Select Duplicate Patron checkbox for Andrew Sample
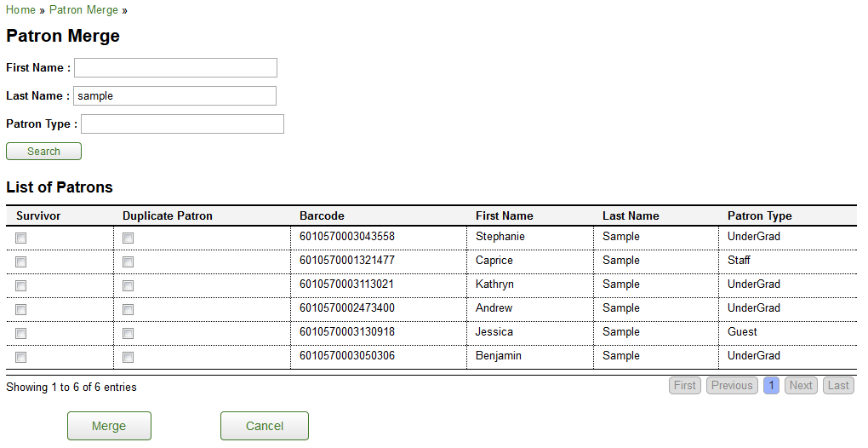868x448 pixels. pos(128,309)
